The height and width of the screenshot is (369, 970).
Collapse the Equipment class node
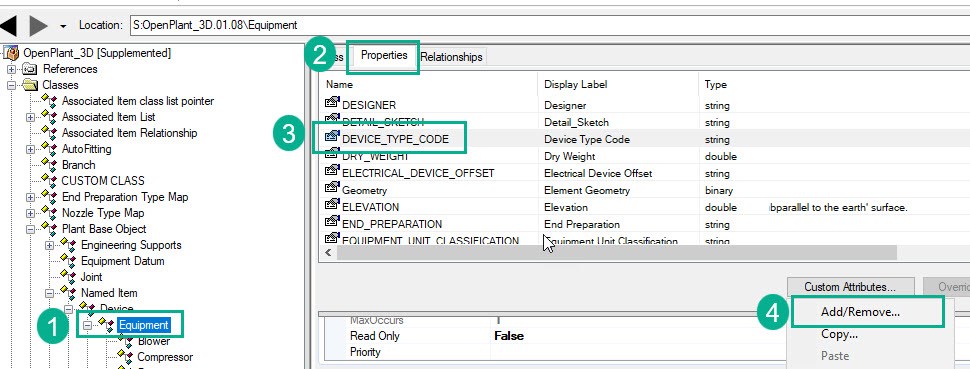[88, 325]
